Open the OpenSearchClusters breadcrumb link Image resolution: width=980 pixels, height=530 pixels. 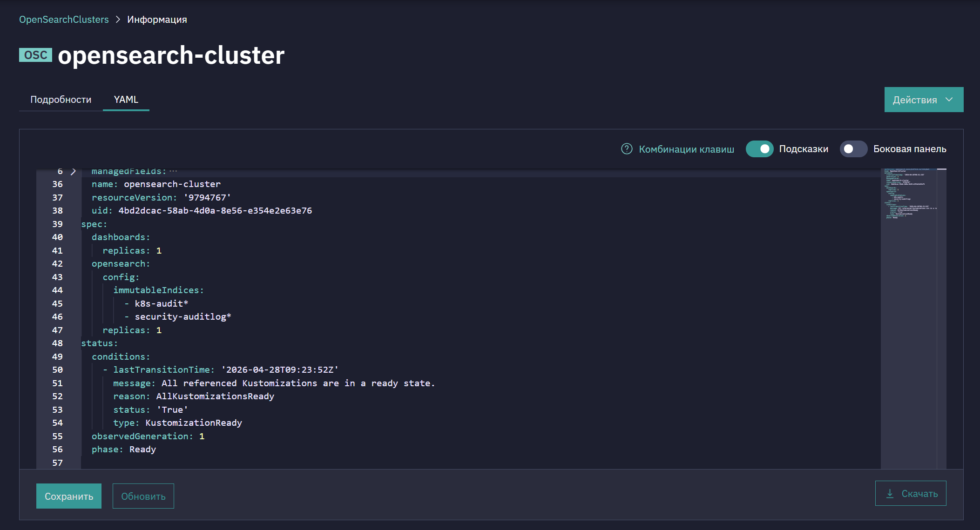pos(64,20)
